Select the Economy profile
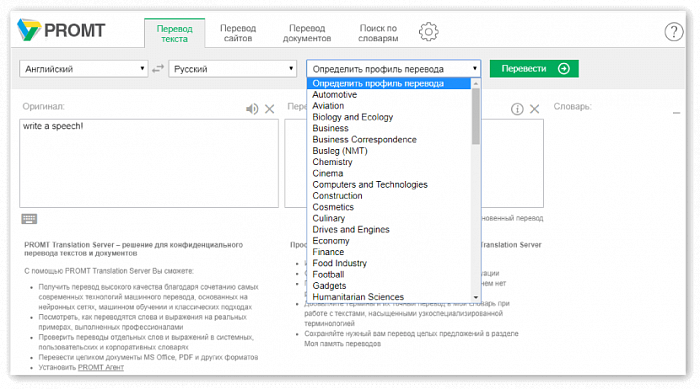This screenshot has width=700, height=389. click(389, 241)
